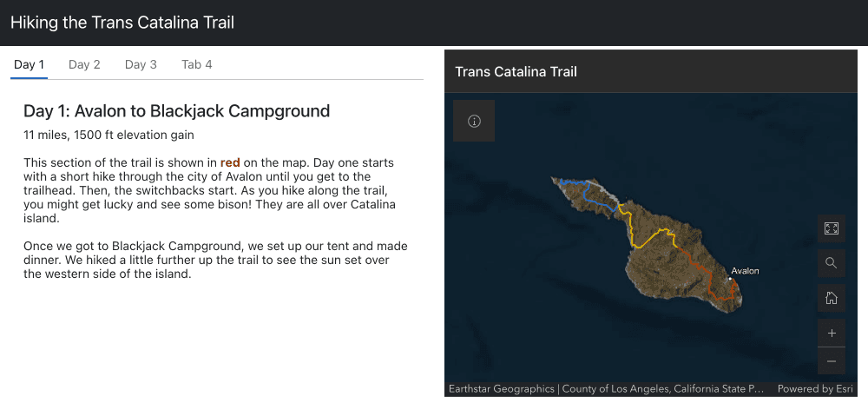Click the highlighted word red in text

tap(230, 162)
